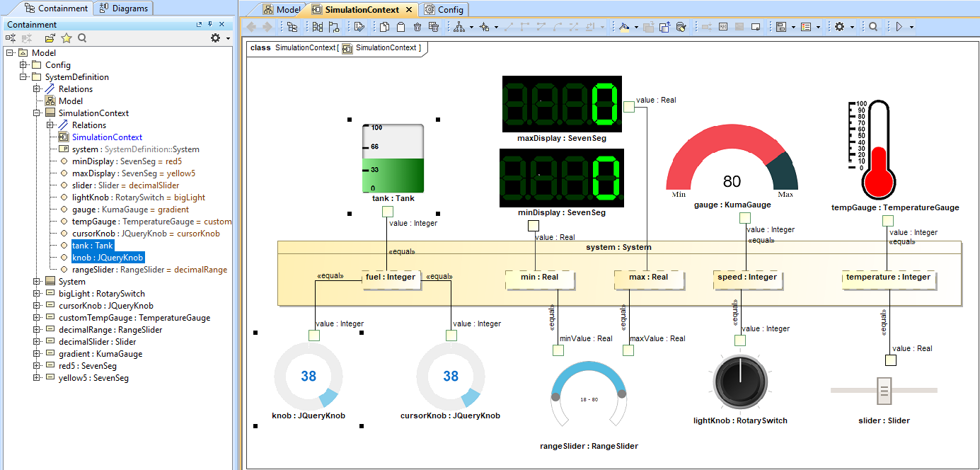The height and width of the screenshot is (470, 980).
Task: Click the favorites star icon in Containment panel
Action: click(67, 38)
